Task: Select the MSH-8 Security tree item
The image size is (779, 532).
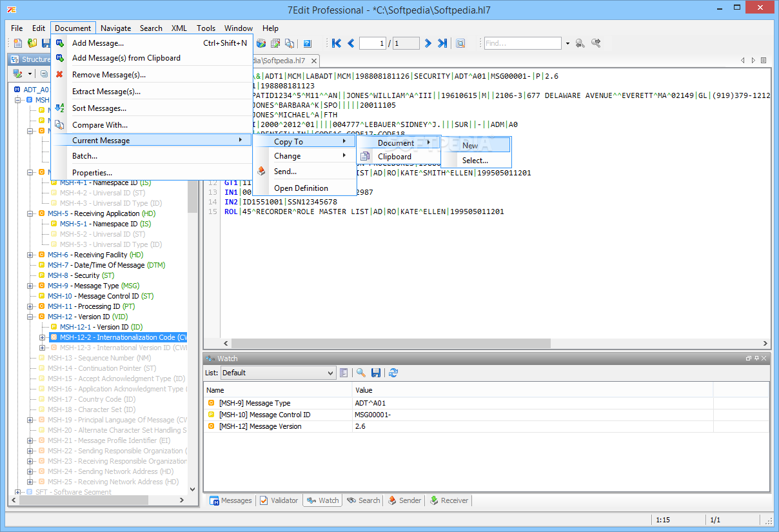Action: [x=81, y=275]
